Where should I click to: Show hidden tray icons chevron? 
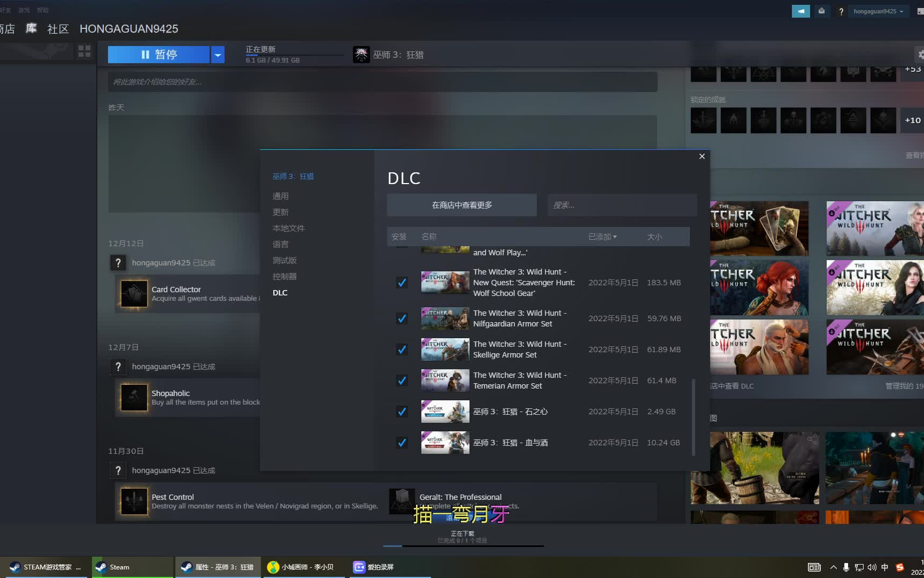833,567
